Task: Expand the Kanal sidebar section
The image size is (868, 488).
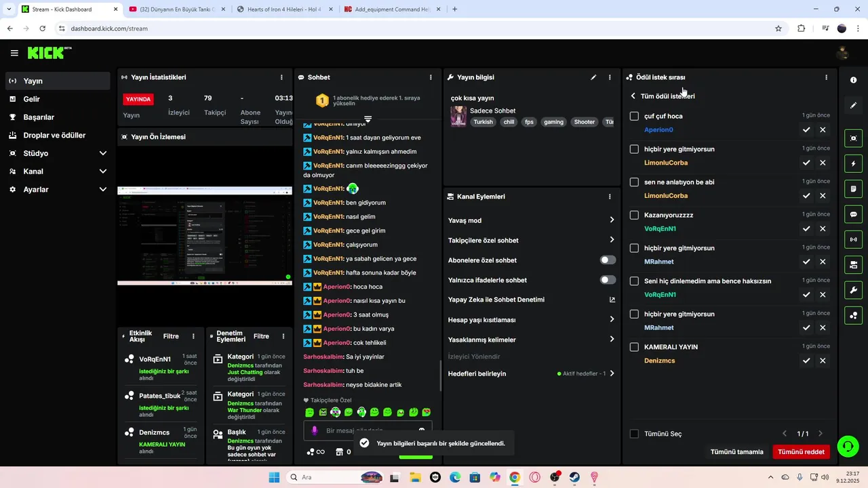Action: point(103,171)
